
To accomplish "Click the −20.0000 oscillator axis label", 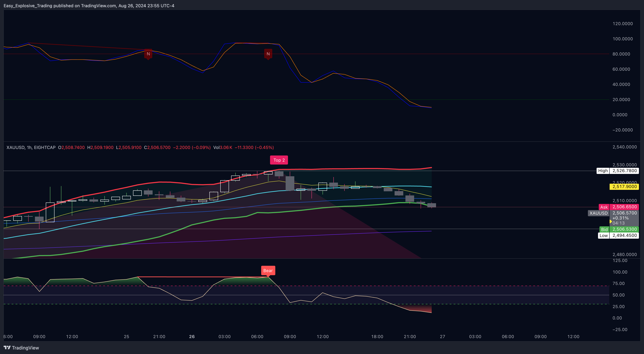I will (x=622, y=130).
